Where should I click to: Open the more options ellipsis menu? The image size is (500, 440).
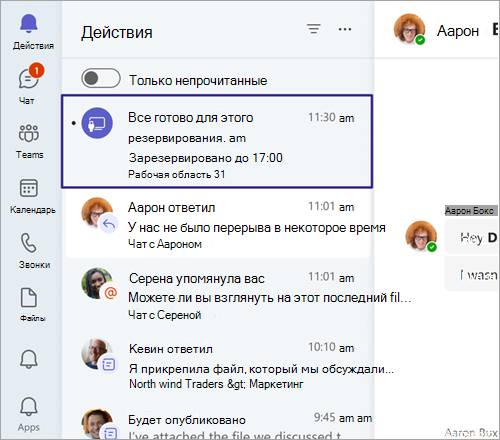[345, 29]
